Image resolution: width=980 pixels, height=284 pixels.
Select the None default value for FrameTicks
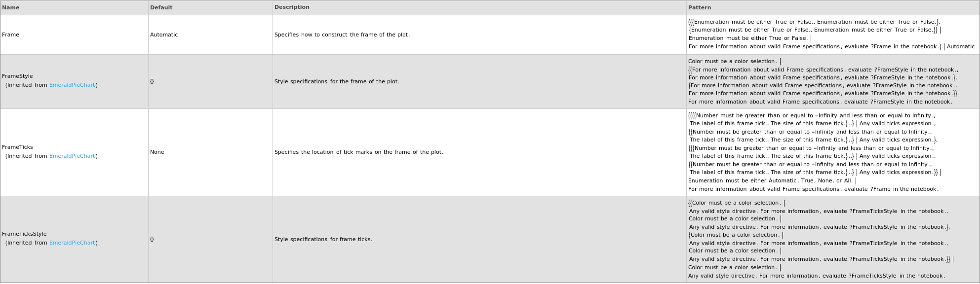coord(157,152)
